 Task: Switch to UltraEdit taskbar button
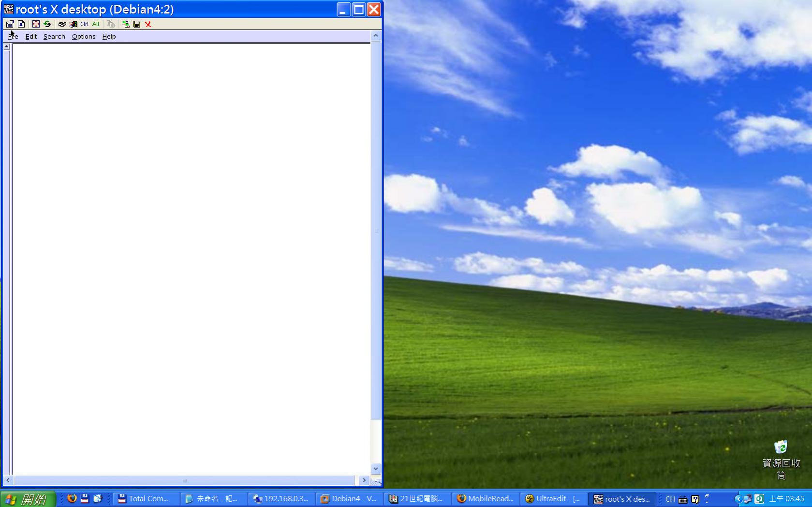click(x=554, y=499)
